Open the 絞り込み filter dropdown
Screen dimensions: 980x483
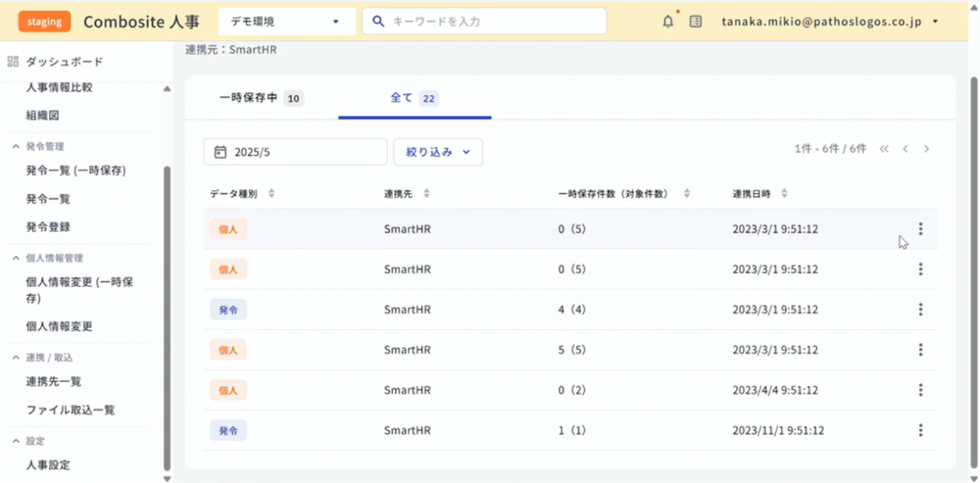coord(438,151)
